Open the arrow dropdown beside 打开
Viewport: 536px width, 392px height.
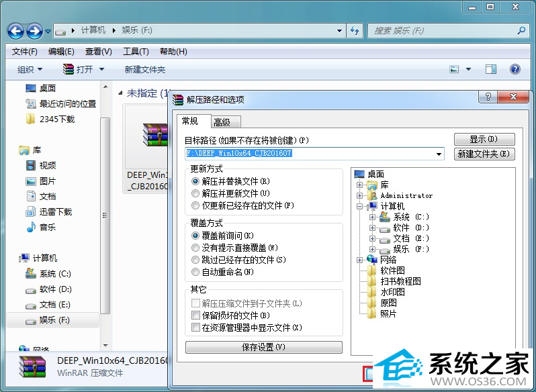[x=101, y=69]
